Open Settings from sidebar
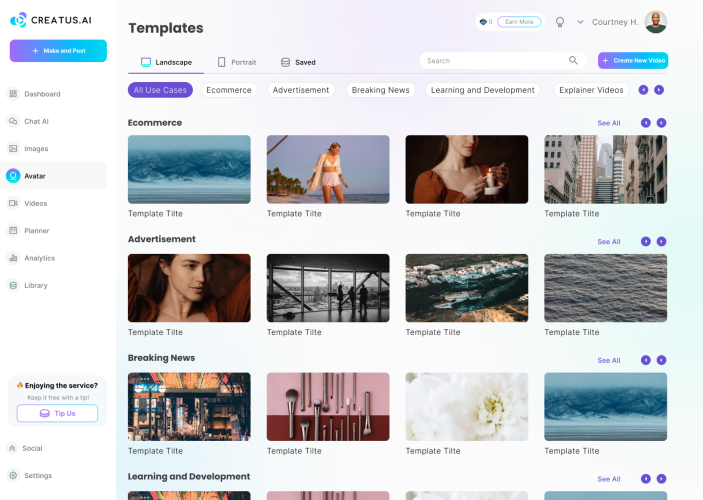 tap(30, 475)
